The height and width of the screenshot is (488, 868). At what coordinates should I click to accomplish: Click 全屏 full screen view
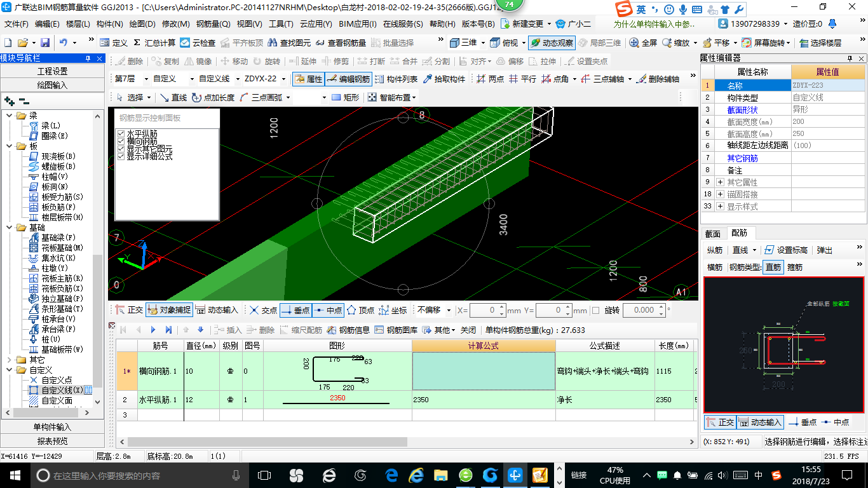pyautogui.click(x=642, y=43)
